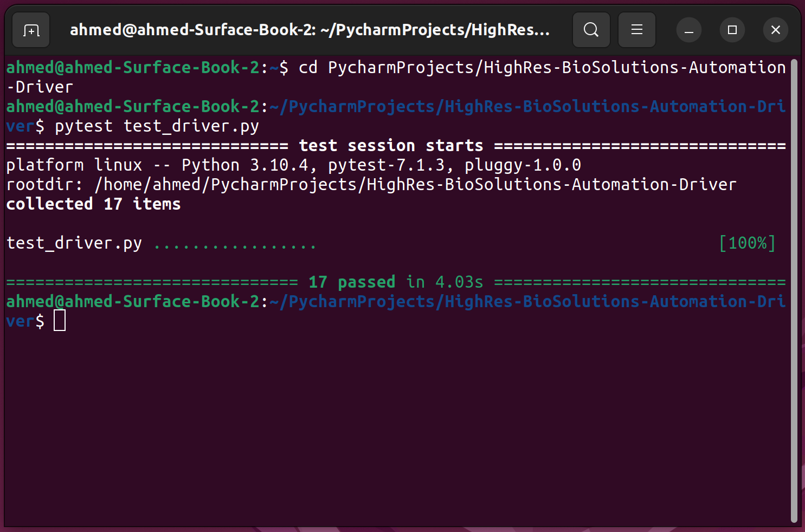Image resolution: width=805 pixels, height=532 pixels.
Task: Click the 'pytest test_driver.py' command text
Action: click(157, 126)
